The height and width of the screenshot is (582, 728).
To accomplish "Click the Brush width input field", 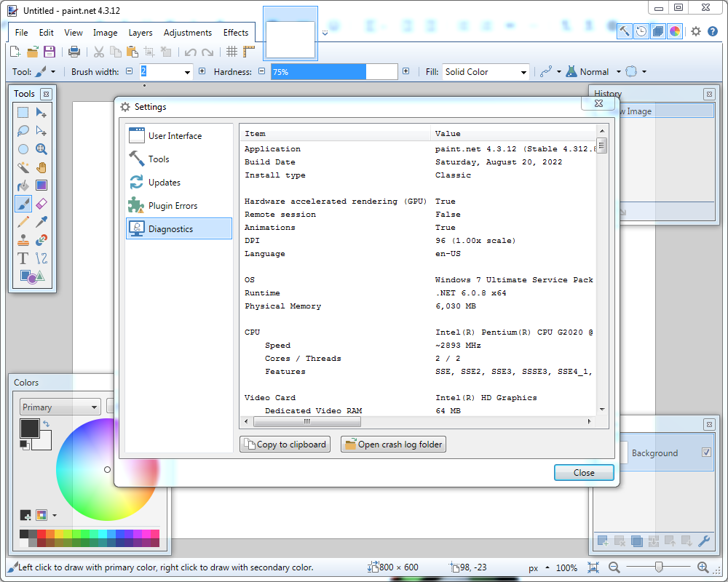I will 161,72.
